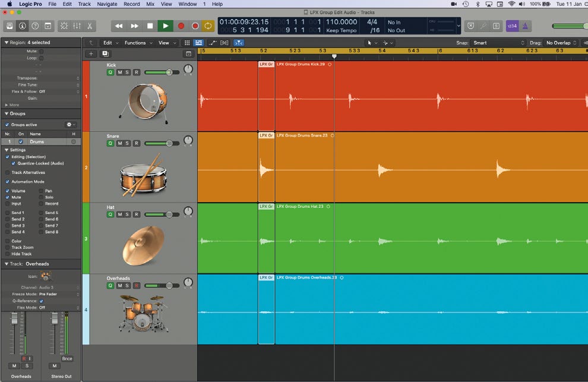Click the Snare track drum icon
The image size is (588, 382).
click(143, 176)
